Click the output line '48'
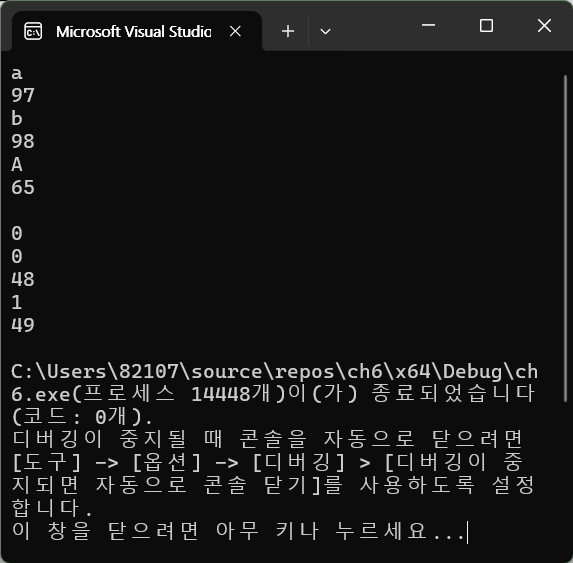 (23, 279)
